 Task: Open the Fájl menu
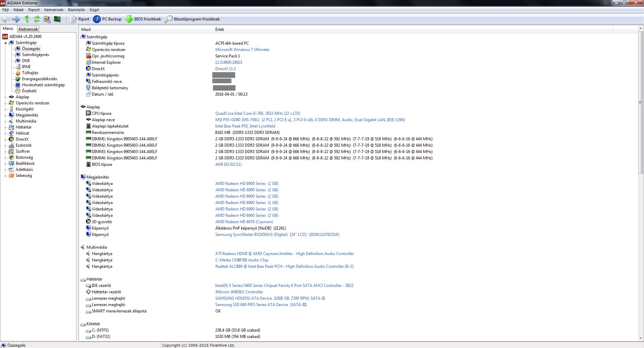(x=5, y=10)
